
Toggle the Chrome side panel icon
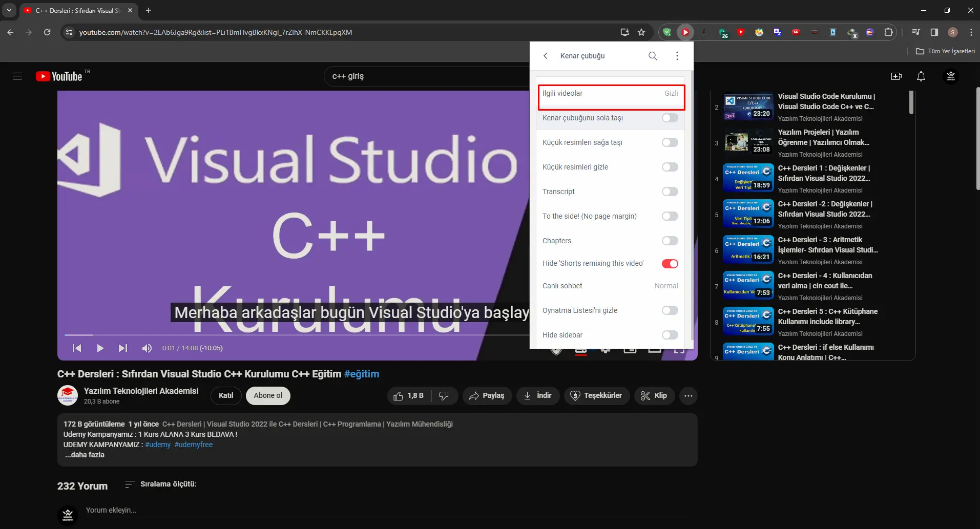[934, 32]
